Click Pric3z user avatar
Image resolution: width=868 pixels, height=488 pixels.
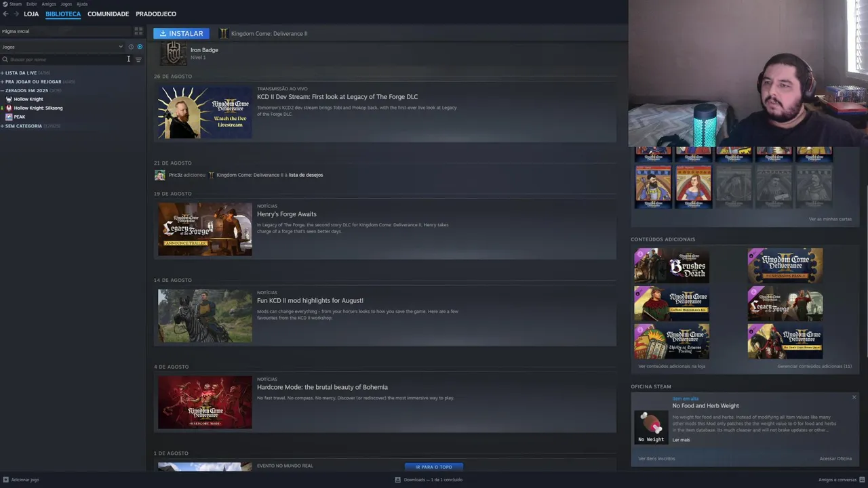(160, 175)
